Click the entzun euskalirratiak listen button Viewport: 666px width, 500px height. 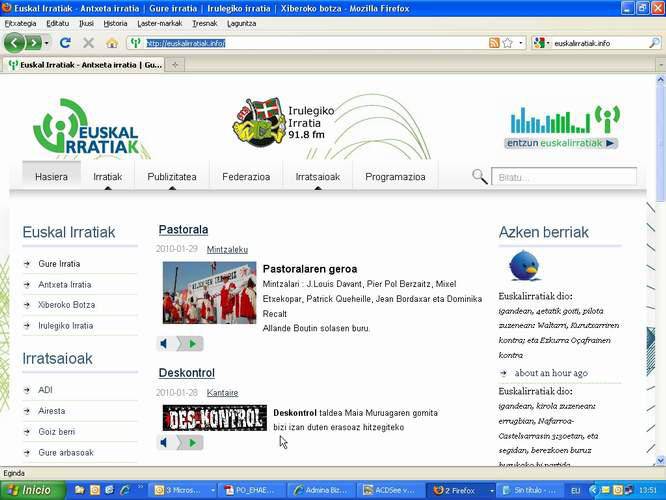562,143
